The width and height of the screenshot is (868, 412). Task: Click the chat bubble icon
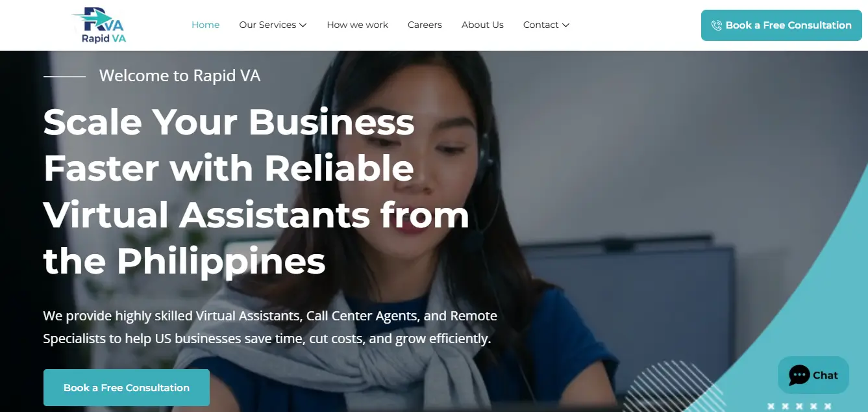[799, 375]
